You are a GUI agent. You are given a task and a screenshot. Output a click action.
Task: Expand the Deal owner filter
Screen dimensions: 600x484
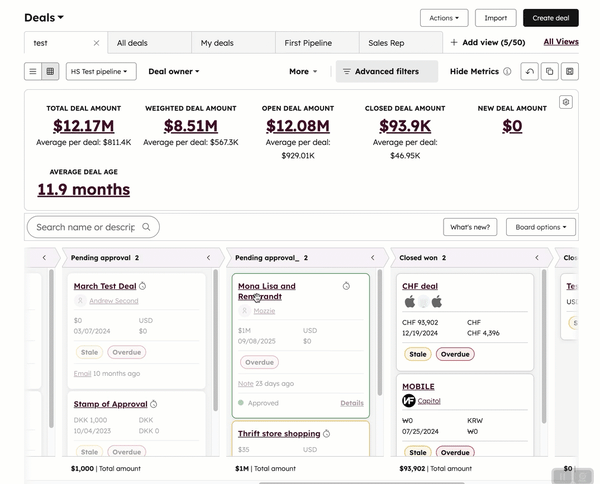click(x=174, y=72)
